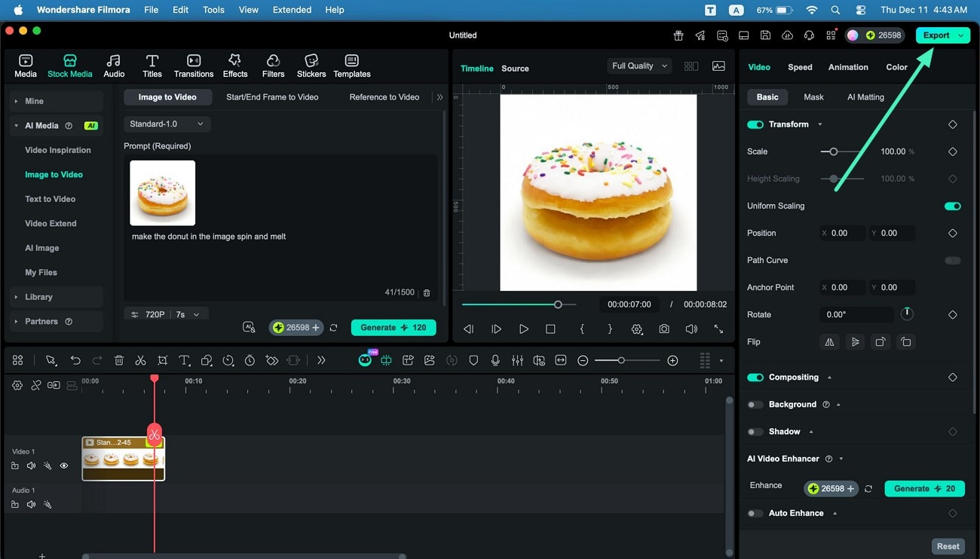Take a snapshot with the camera icon
The image size is (980, 559).
[663, 328]
